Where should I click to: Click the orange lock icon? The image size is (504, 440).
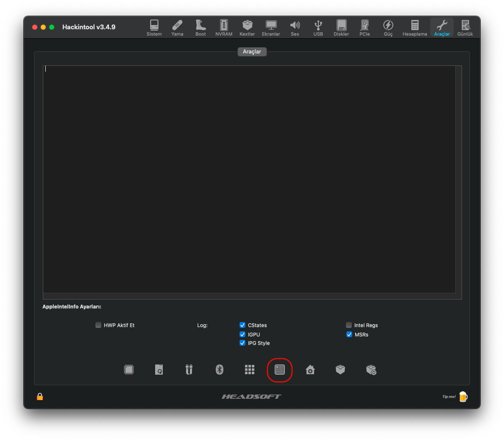click(40, 397)
